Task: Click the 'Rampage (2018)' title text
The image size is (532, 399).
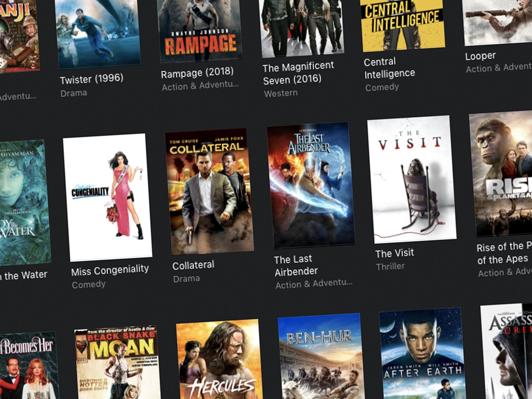Action: tap(197, 72)
